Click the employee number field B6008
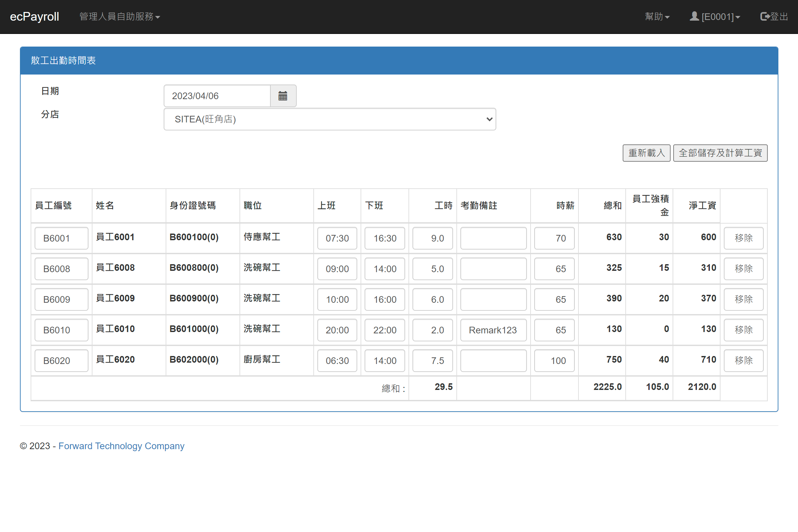This screenshot has height=532, width=798. 62,269
